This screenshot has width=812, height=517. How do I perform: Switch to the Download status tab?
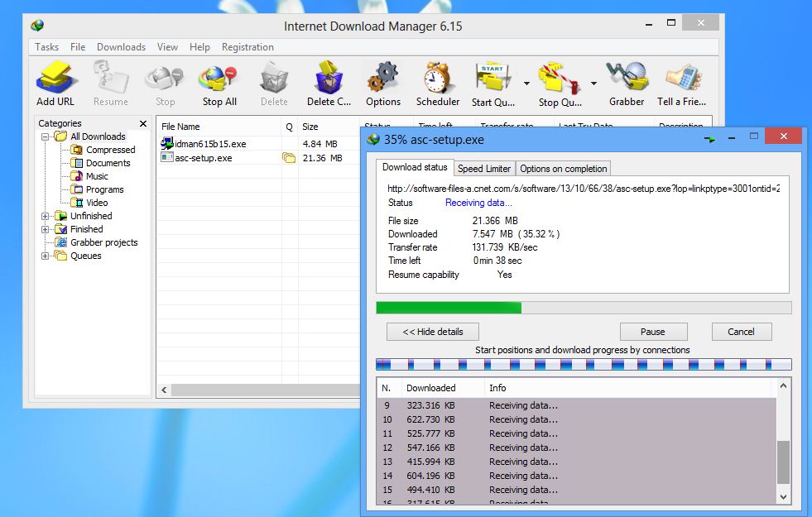pyautogui.click(x=415, y=167)
